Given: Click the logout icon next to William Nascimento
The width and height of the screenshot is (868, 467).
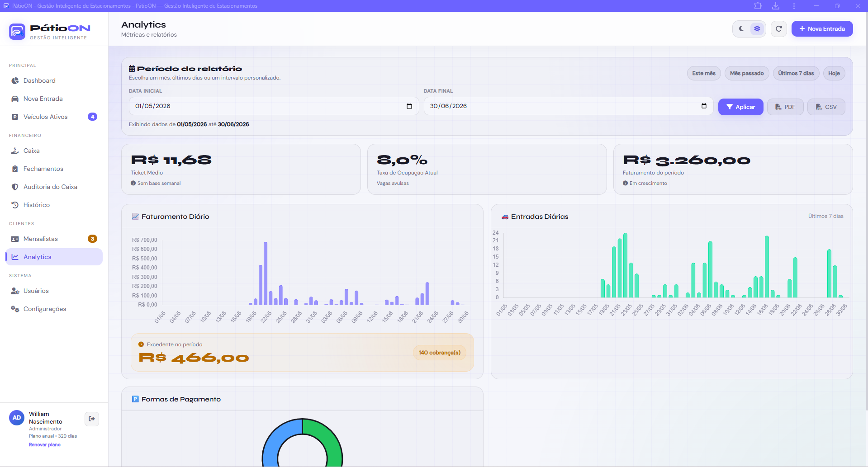Looking at the screenshot, I should pos(92,419).
